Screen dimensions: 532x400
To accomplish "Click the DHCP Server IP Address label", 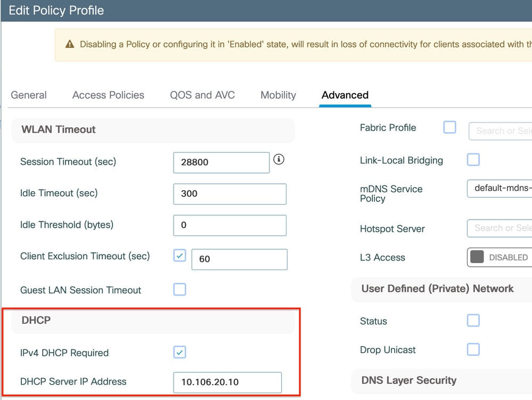I will tap(73, 381).
